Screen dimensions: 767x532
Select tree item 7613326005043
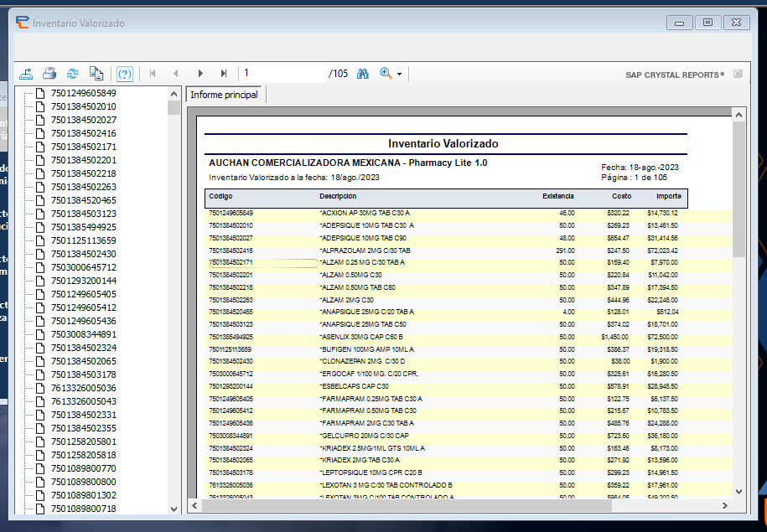pyautogui.click(x=84, y=401)
